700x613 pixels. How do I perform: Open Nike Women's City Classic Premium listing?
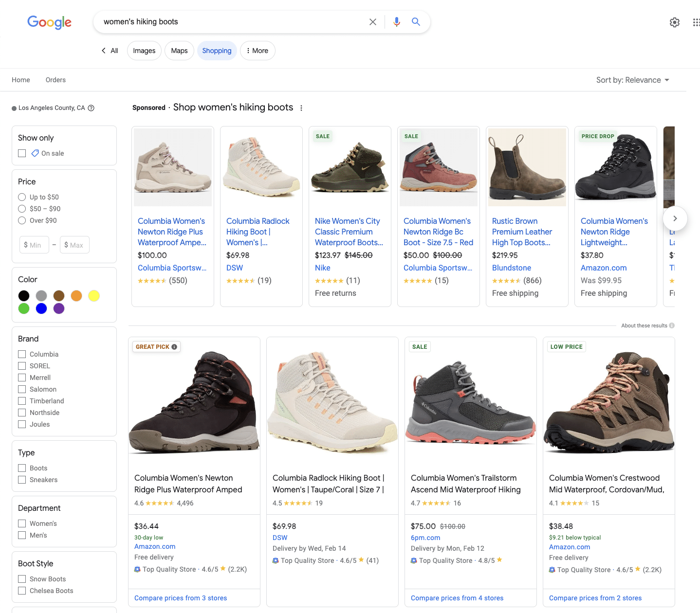pos(349,232)
